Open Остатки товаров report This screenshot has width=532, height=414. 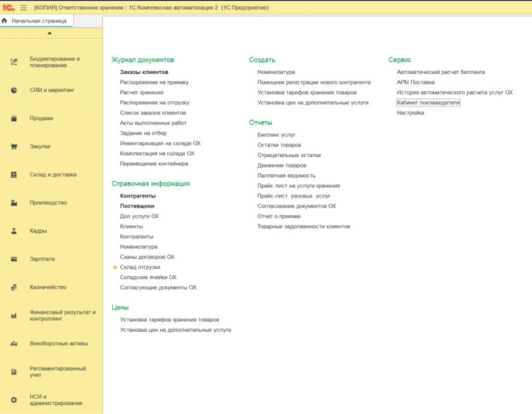tap(279, 145)
